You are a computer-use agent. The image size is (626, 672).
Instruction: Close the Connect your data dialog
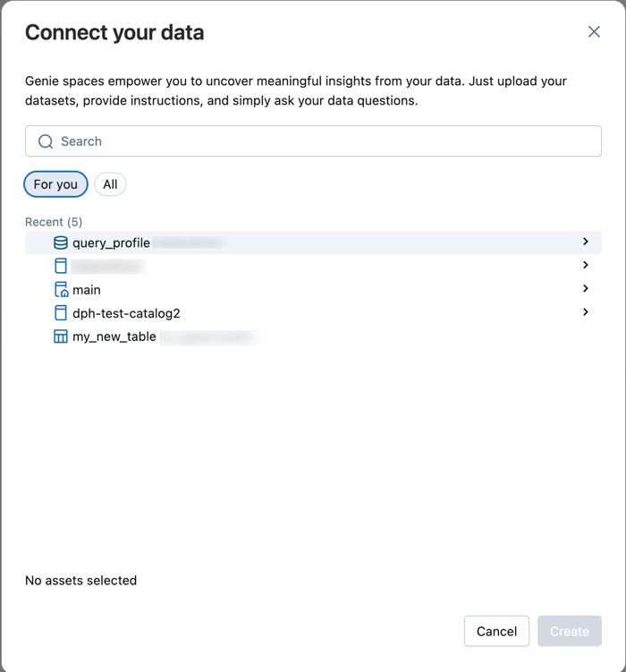coord(594,32)
